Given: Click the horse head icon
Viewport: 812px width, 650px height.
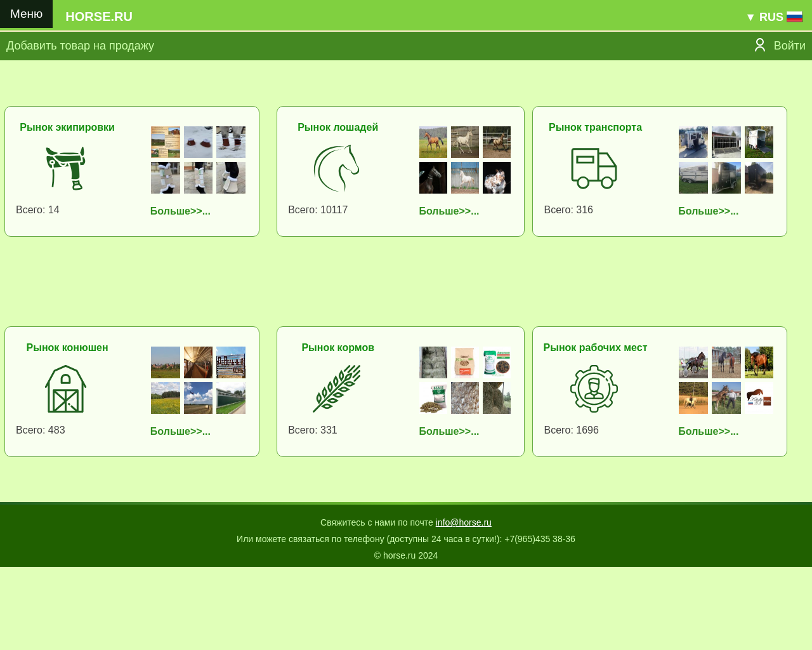Looking at the screenshot, I should (337, 168).
